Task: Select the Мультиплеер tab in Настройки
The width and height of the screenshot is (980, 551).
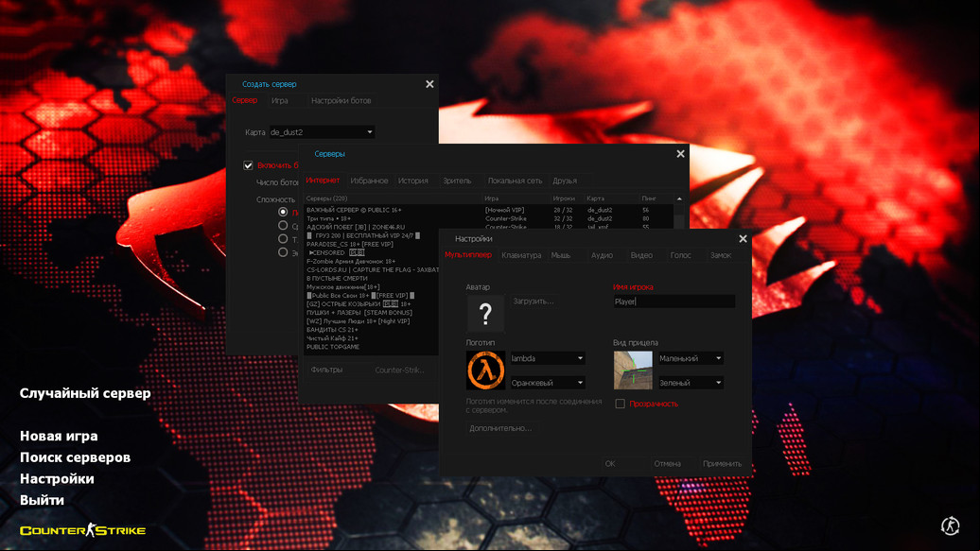Action: (x=468, y=255)
